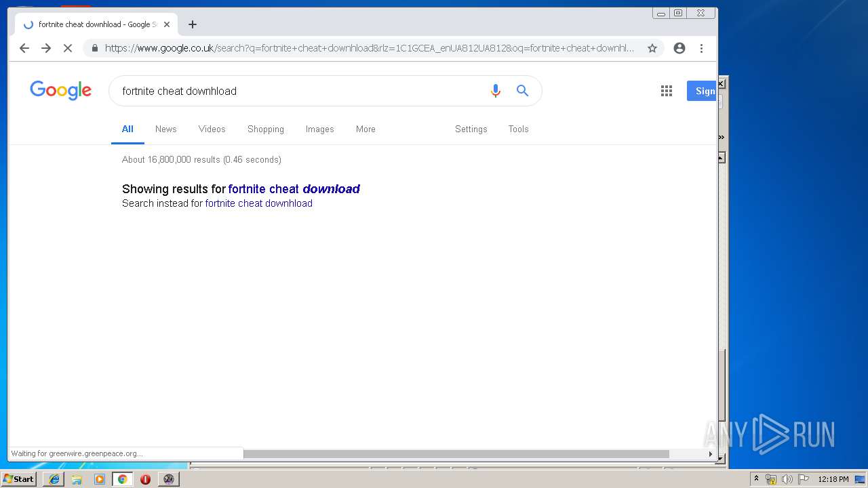Click the network tray icon
Viewport: 868px width, 488px height.
pyautogui.click(x=771, y=479)
